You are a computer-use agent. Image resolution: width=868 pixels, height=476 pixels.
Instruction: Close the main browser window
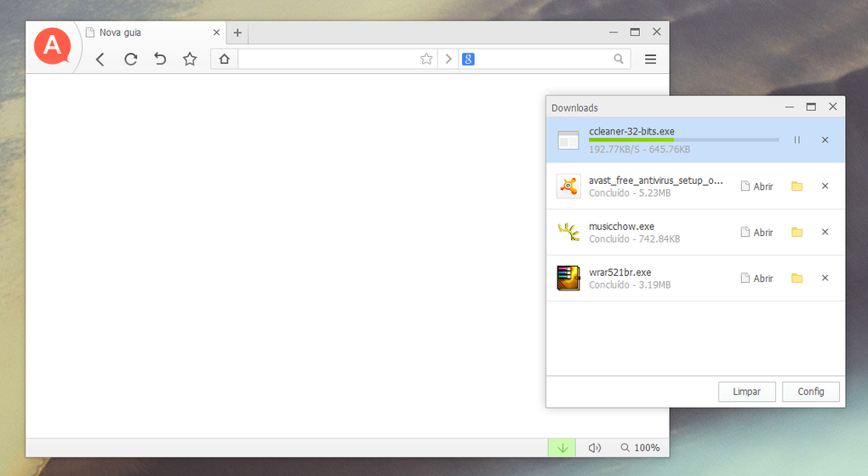click(657, 32)
